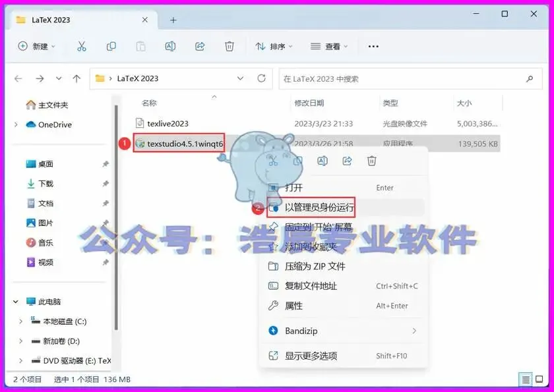
Task: Expand the address bar history dropdown
Action: point(240,78)
